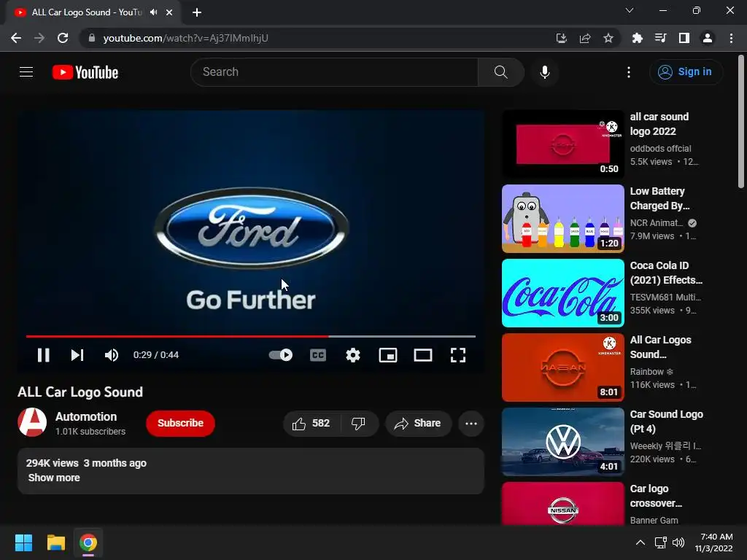
Task: Reload the page
Action: tap(63, 38)
